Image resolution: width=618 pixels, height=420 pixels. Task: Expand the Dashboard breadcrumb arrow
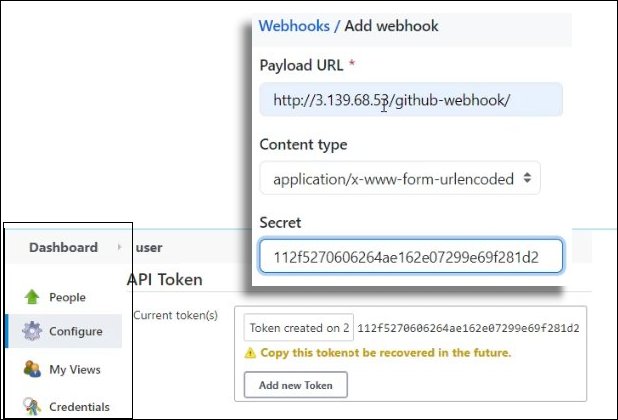pos(119,247)
